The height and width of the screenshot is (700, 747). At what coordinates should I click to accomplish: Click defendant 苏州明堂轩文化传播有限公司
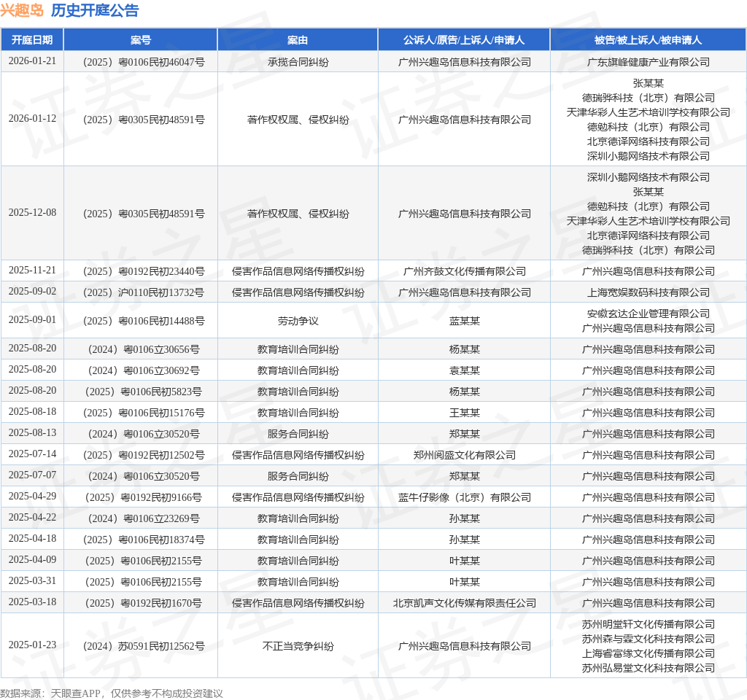point(649,624)
